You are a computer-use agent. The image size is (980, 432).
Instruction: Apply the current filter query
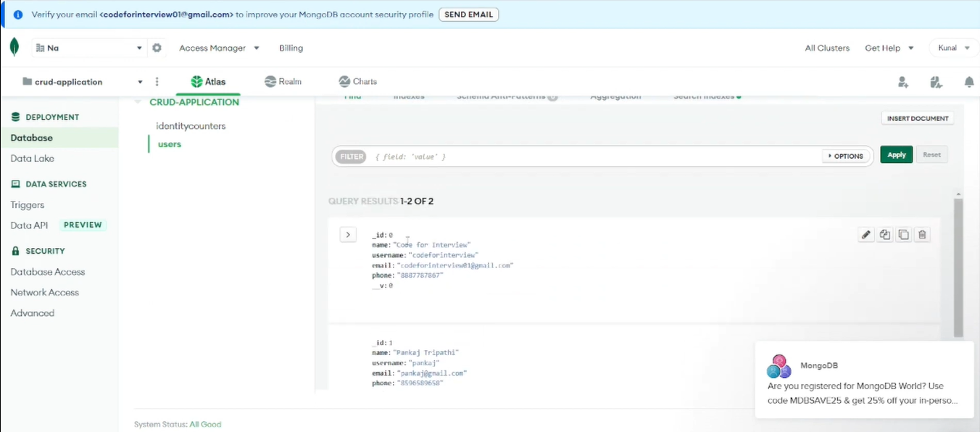(896, 154)
